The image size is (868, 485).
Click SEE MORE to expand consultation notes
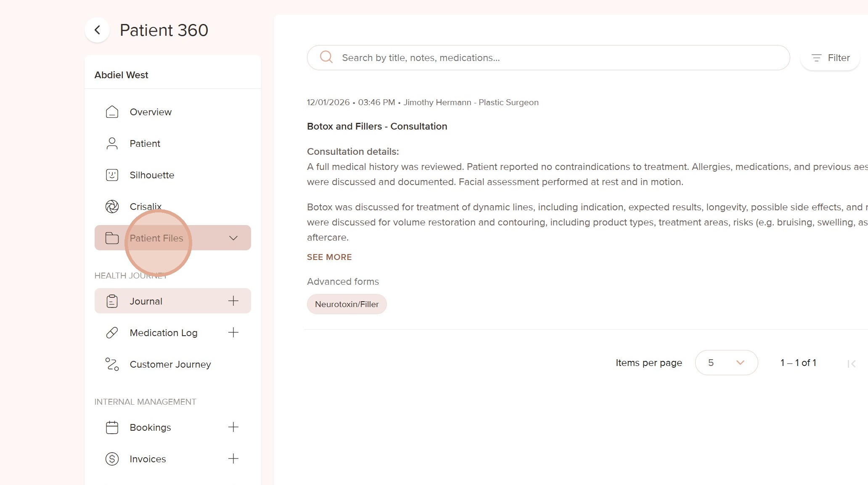329,257
